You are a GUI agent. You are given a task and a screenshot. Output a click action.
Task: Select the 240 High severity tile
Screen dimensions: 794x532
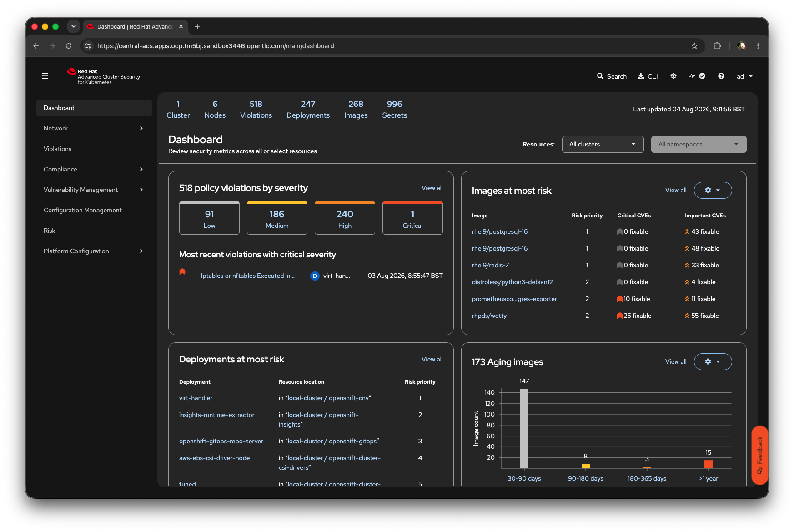point(345,218)
